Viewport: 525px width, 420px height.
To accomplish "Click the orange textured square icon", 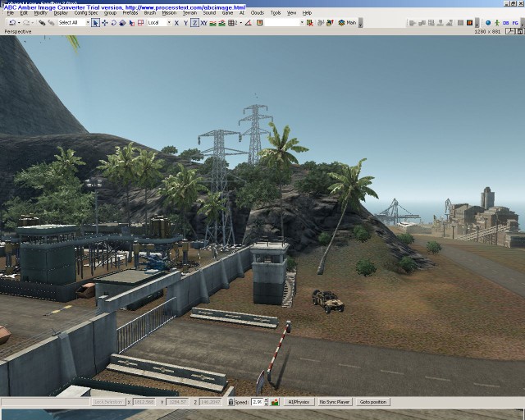I will pyautogui.click(x=469, y=23).
